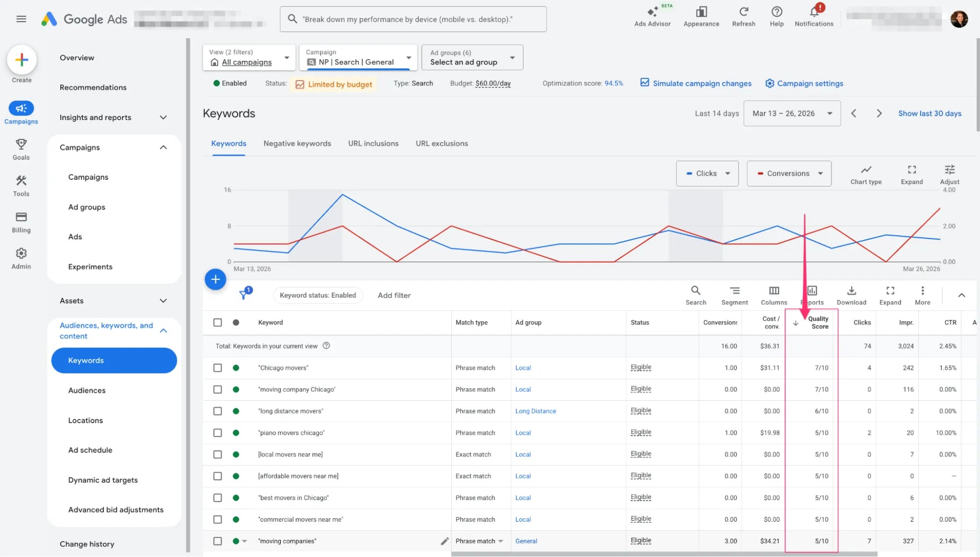Viewport: 980px width, 557px height.
Task: Check the box for "Chicago movers" keyword
Action: [218, 368]
